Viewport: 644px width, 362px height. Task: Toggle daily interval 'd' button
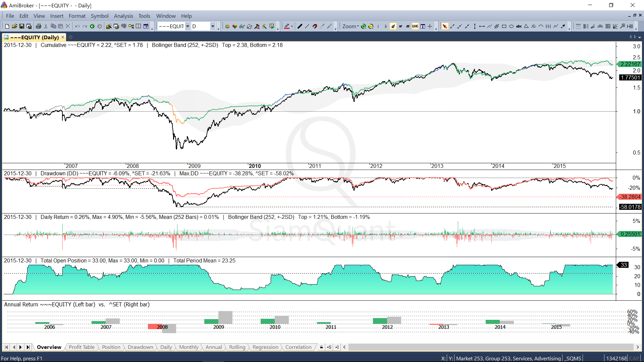click(393, 26)
